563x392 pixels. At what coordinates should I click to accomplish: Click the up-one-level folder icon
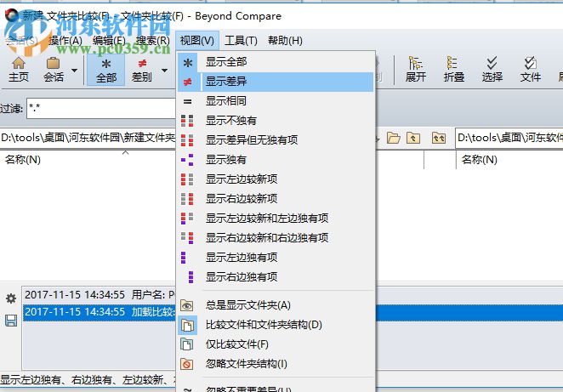413,138
